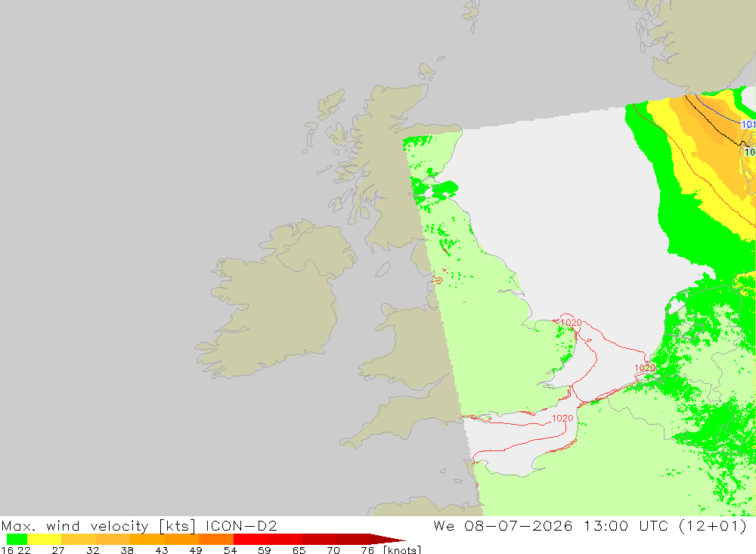Click the '(12+01)' forecast offset text
Image resolution: width=756 pixels, height=554 pixels.
click(713, 525)
